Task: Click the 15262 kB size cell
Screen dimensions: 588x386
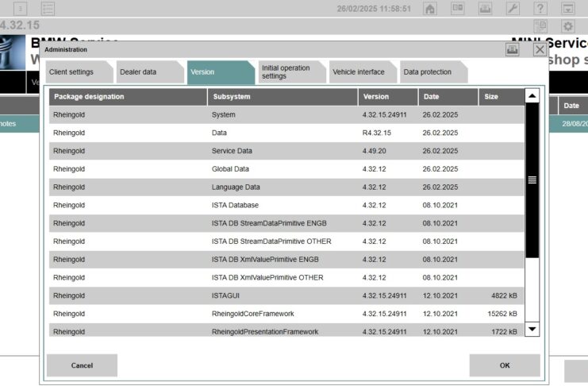Action: (502, 314)
